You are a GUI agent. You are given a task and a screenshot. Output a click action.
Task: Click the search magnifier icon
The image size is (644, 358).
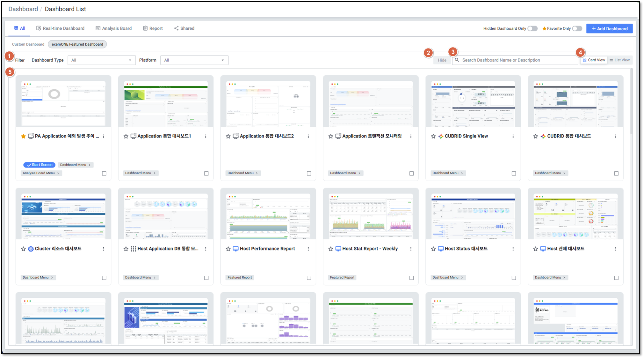tap(457, 60)
